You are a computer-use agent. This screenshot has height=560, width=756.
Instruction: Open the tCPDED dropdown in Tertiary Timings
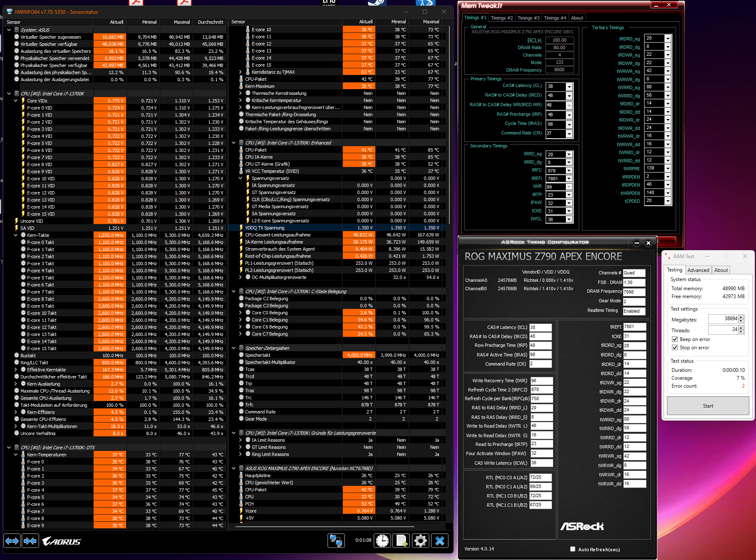click(x=668, y=201)
